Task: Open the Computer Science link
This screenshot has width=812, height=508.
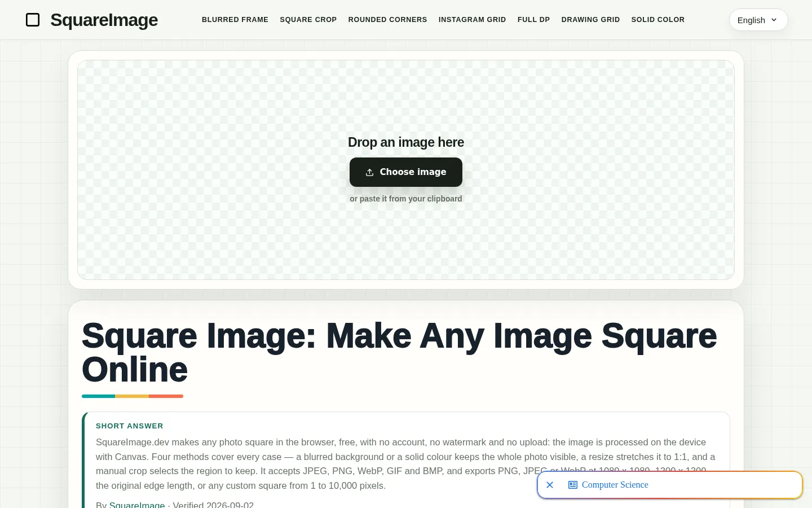Action: (x=615, y=485)
